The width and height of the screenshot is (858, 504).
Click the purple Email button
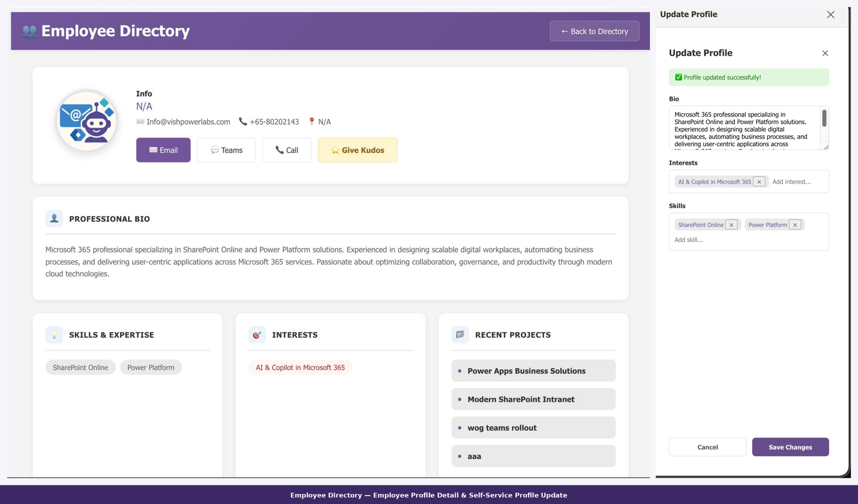[x=163, y=150]
